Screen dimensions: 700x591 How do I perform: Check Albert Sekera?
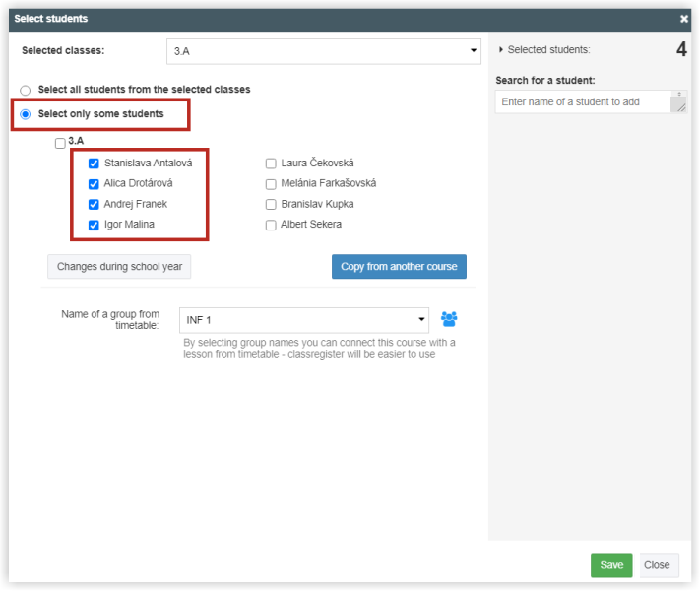271,226
